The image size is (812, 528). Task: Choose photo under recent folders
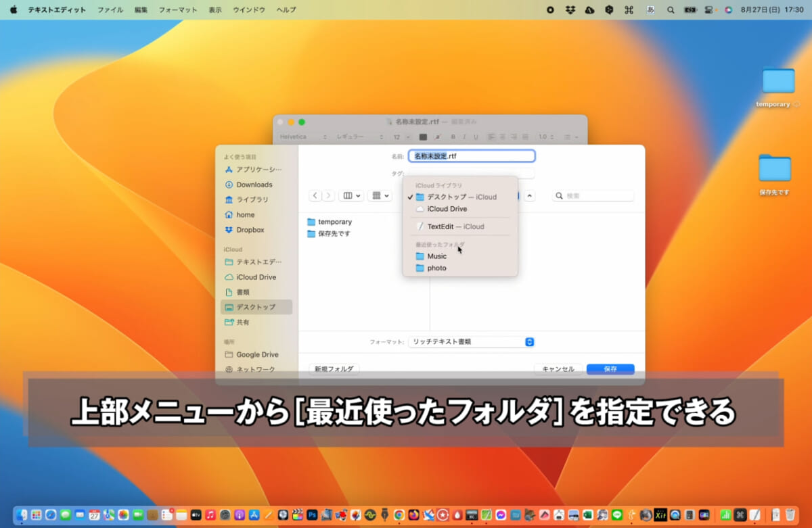click(x=460, y=268)
